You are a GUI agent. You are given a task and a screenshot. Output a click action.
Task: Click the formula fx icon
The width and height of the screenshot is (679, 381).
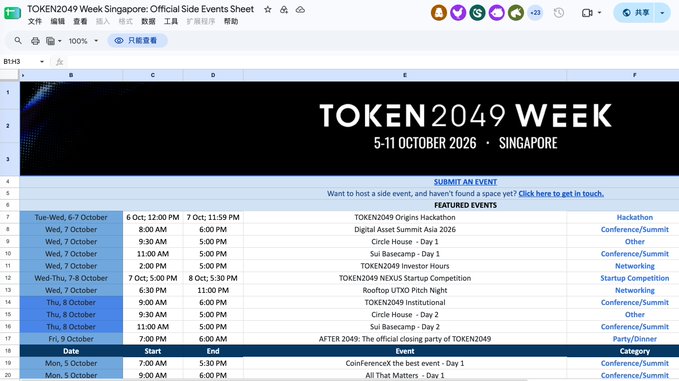pyautogui.click(x=60, y=62)
